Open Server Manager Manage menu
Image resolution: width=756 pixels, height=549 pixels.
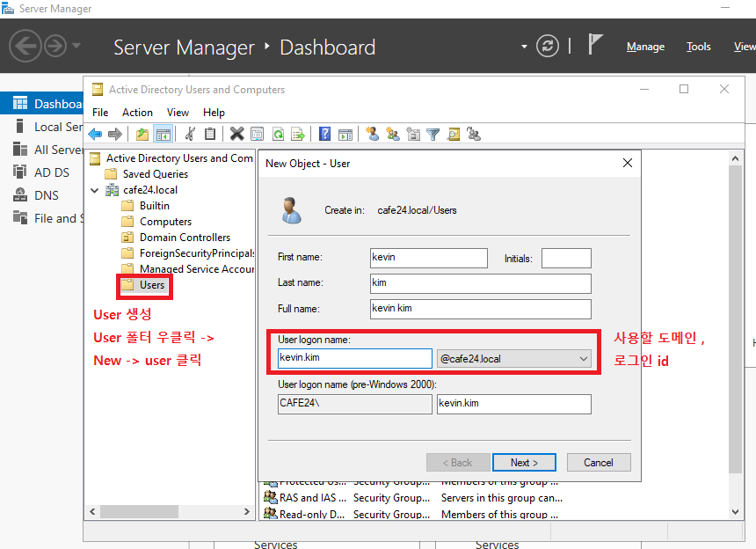click(645, 47)
